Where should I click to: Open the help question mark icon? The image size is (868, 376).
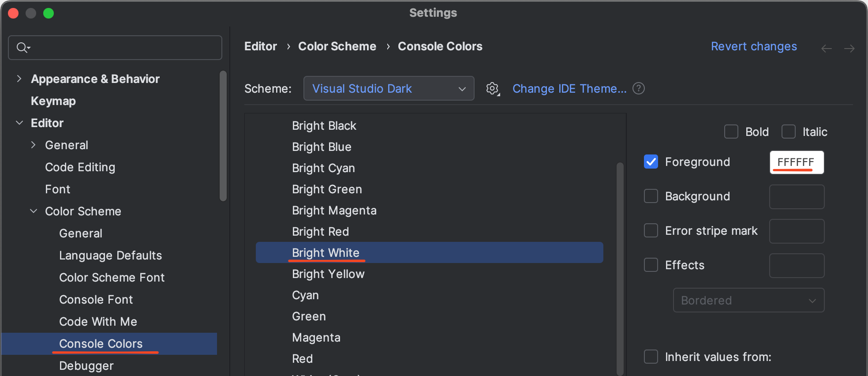[x=638, y=89]
